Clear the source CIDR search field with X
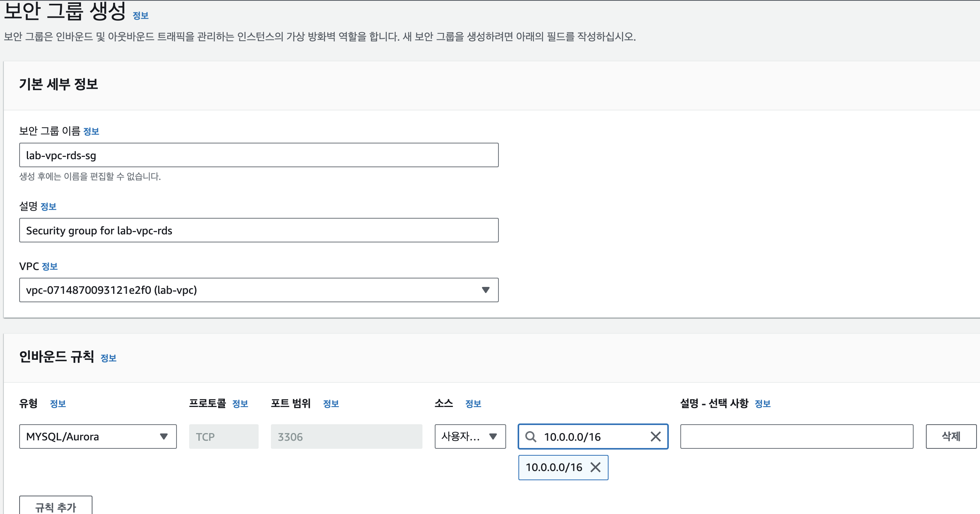Viewport: 980px width, 514px height. pyautogui.click(x=656, y=437)
